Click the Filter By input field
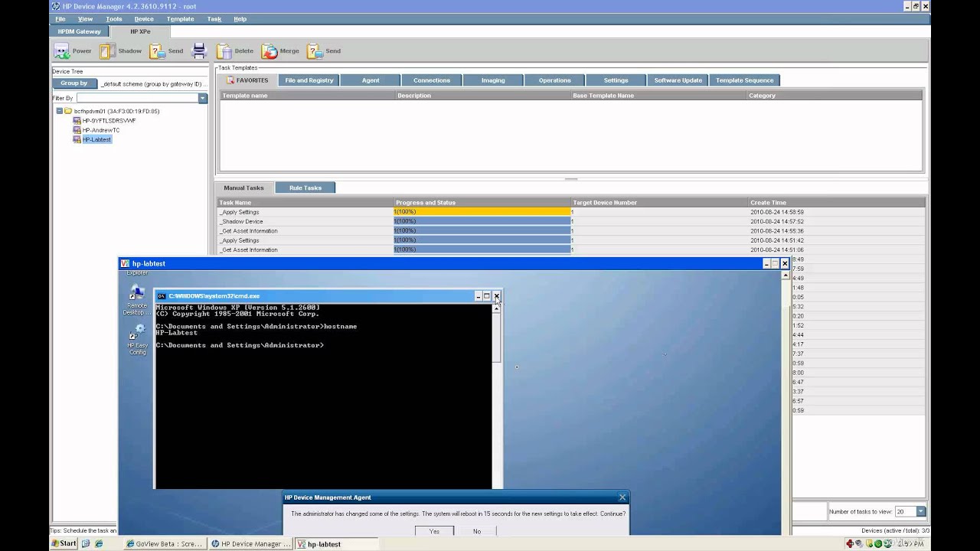Screen dimensions: 980x551 (x=137, y=98)
